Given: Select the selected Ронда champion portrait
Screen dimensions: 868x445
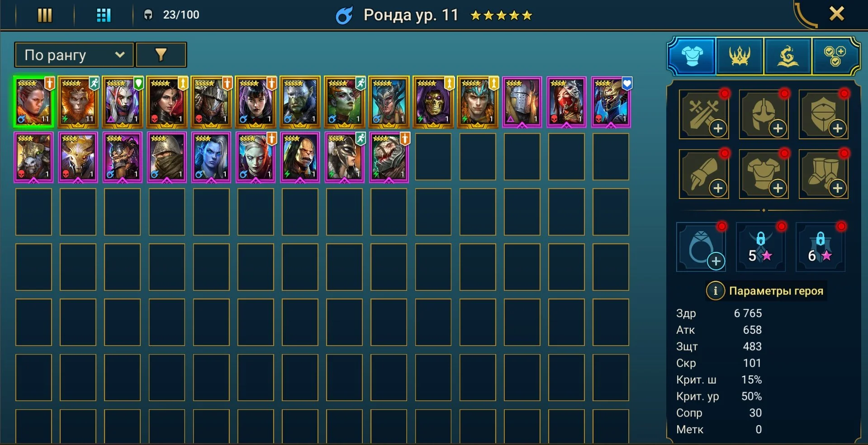Looking at the screenshot, I should tap(33, 102).
